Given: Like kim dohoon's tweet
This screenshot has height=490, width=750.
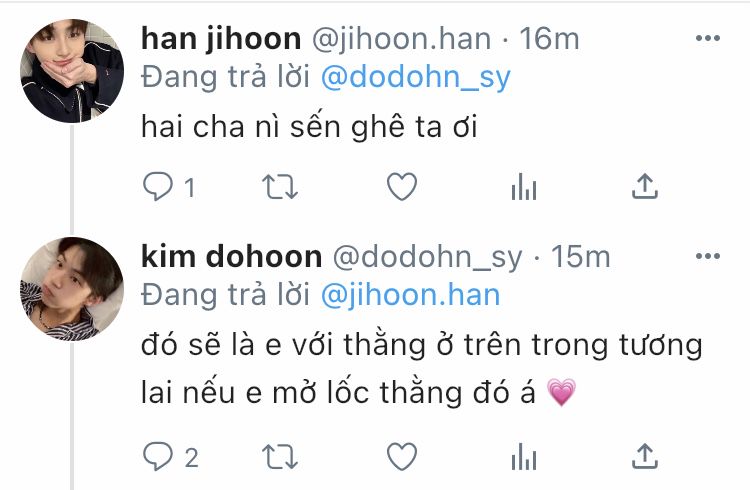Looking at the screenshot, I should coord(402,456).
